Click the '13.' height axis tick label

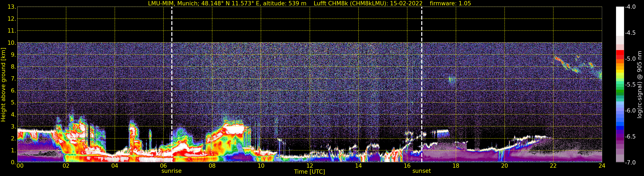[12, 7]
